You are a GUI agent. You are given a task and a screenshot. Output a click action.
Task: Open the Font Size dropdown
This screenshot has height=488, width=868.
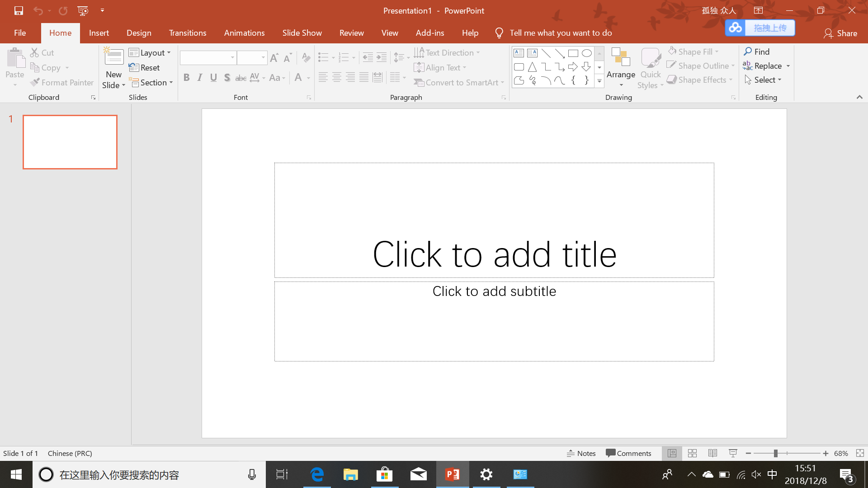(264, 57)
